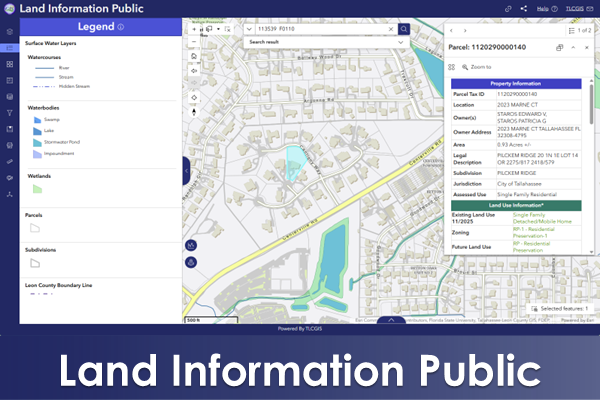Clear the map selection
The height and width of the screenshot is (400, 600).
click(x=228, y=29)
